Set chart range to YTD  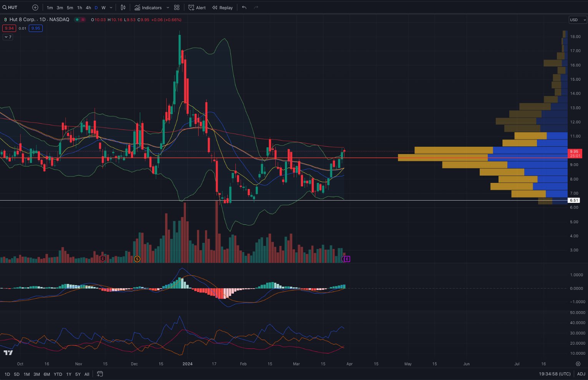[58, 374]
